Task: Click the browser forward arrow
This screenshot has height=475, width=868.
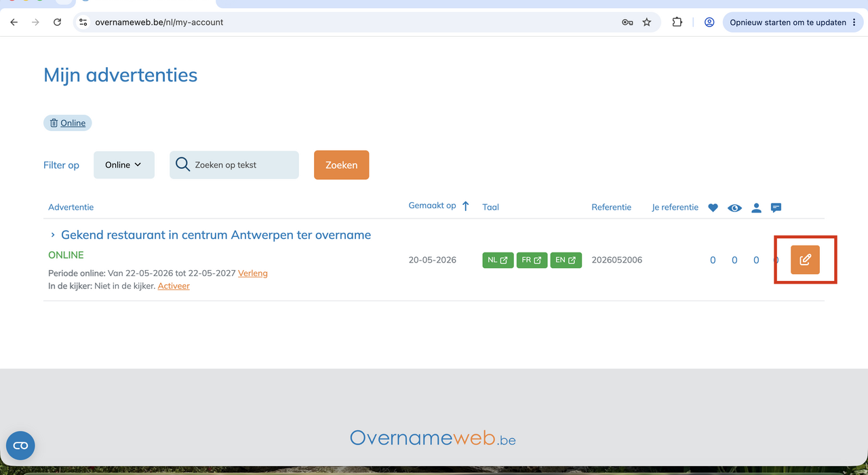Action: tap(35, 22)
